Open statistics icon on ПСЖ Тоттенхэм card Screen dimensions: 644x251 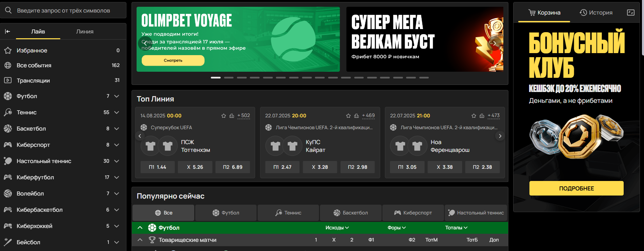[232, 116]
